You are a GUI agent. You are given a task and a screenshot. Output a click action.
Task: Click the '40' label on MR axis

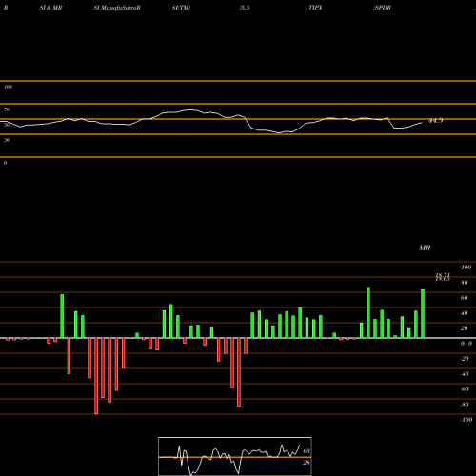click(x=465, y=313)
